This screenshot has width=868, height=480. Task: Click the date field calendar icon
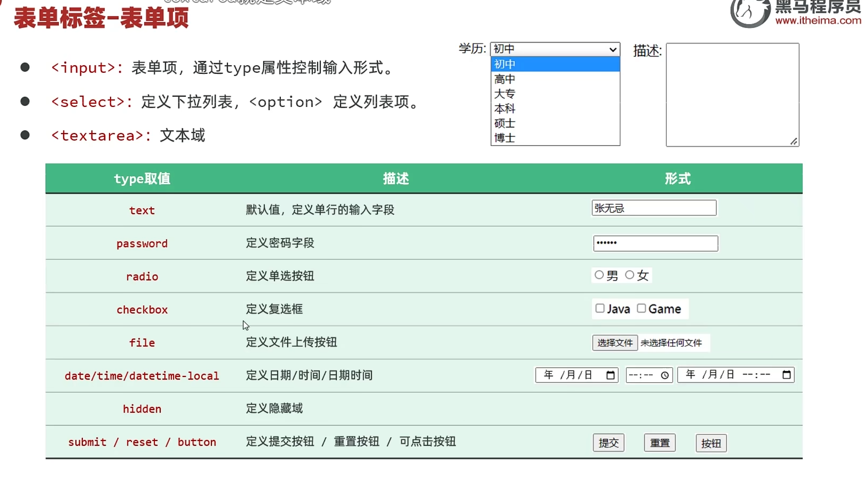click(x=610, y=375)
